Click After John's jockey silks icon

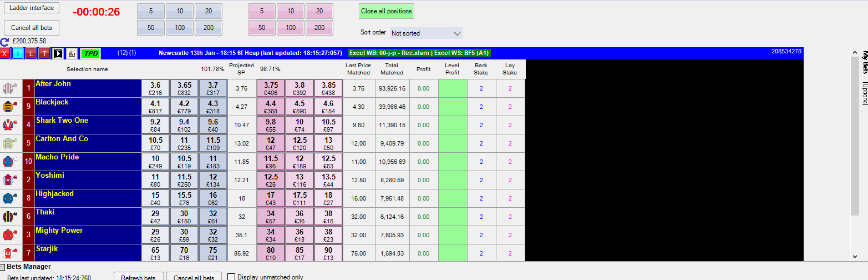tap(9, 88)
